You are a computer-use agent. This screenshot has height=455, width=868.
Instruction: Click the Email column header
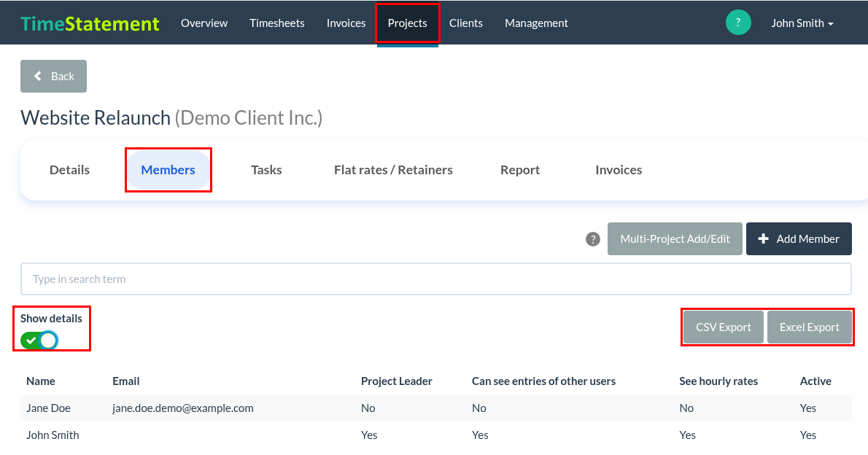click(126, 381)
